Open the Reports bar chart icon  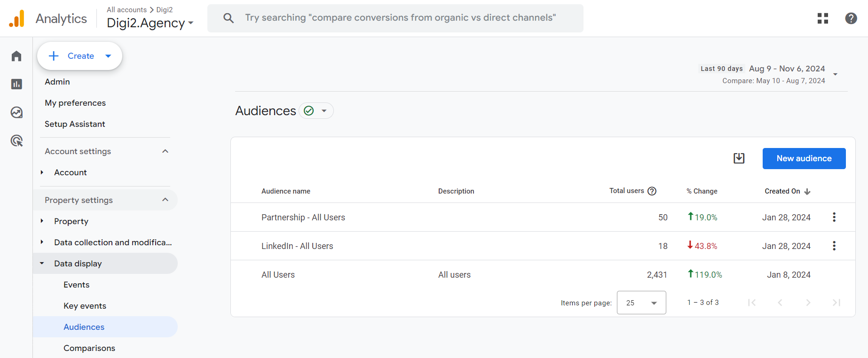(16, 84)
